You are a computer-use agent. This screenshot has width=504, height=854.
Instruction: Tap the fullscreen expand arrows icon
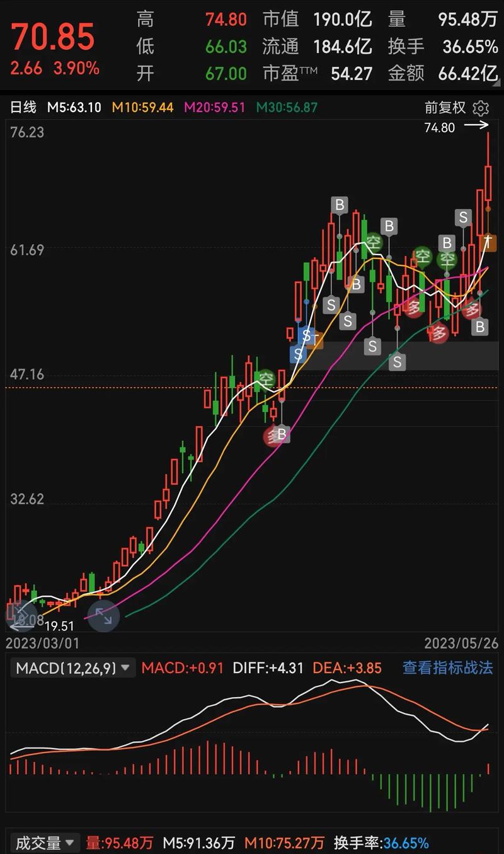(103, 617)
